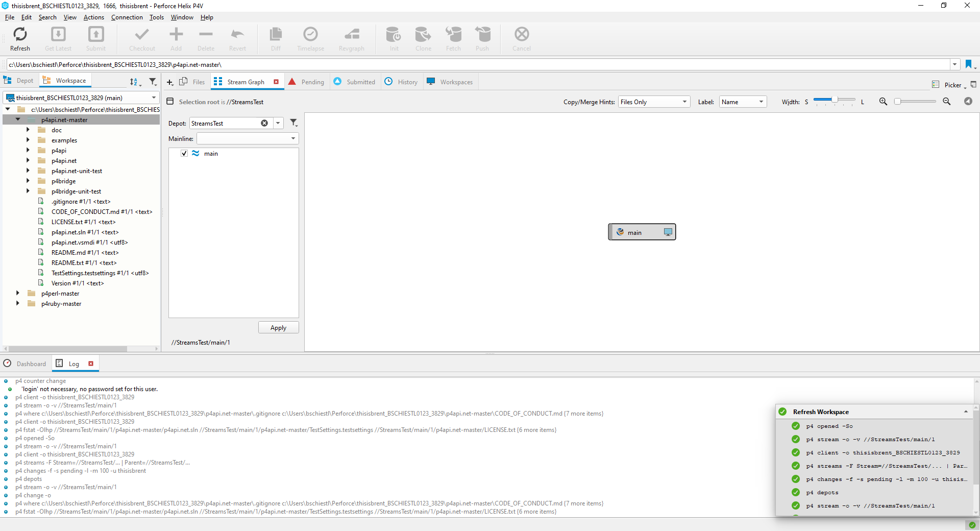Collapse the p4api.net-master folder
Viewport: 980px width, 531px height.
pos(18,119)
